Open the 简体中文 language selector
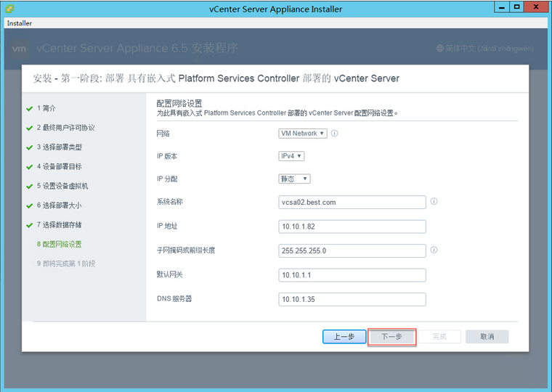552x392 pixels. (485, 48)
